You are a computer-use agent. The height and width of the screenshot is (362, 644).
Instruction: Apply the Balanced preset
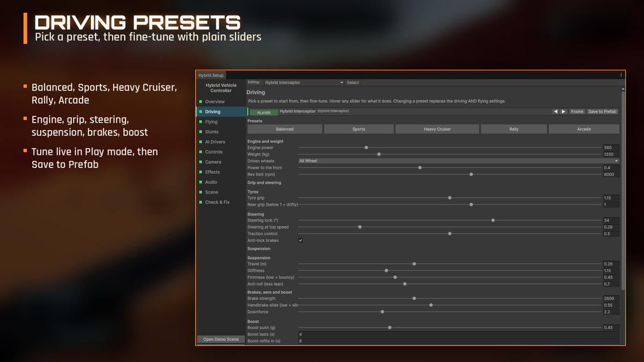(285, 129)
